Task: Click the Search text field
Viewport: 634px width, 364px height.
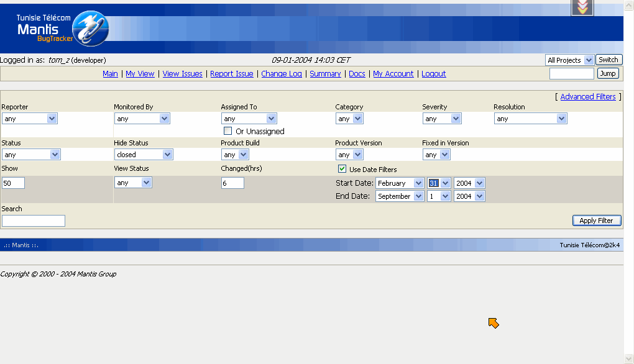Action: coord(34,221)
